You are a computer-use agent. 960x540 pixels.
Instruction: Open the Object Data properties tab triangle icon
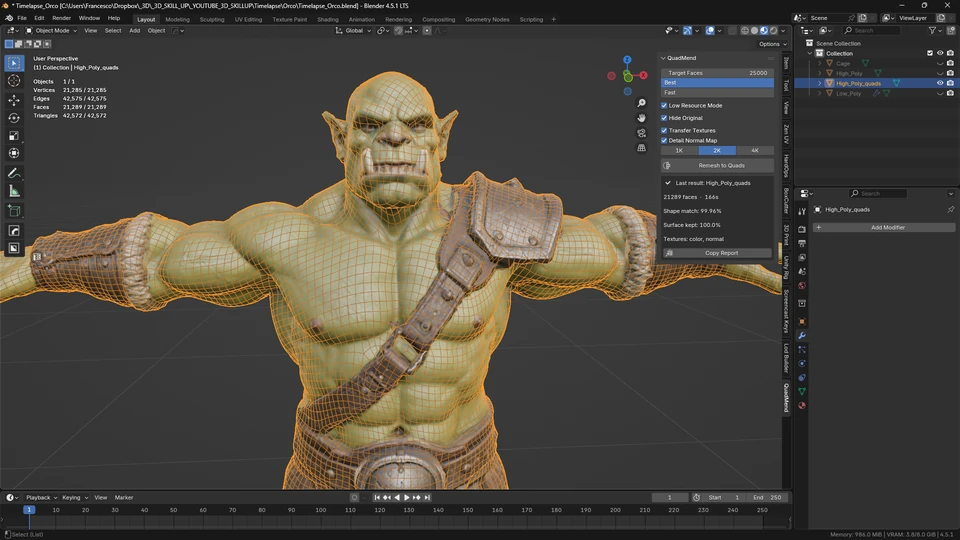coord(802,391)
